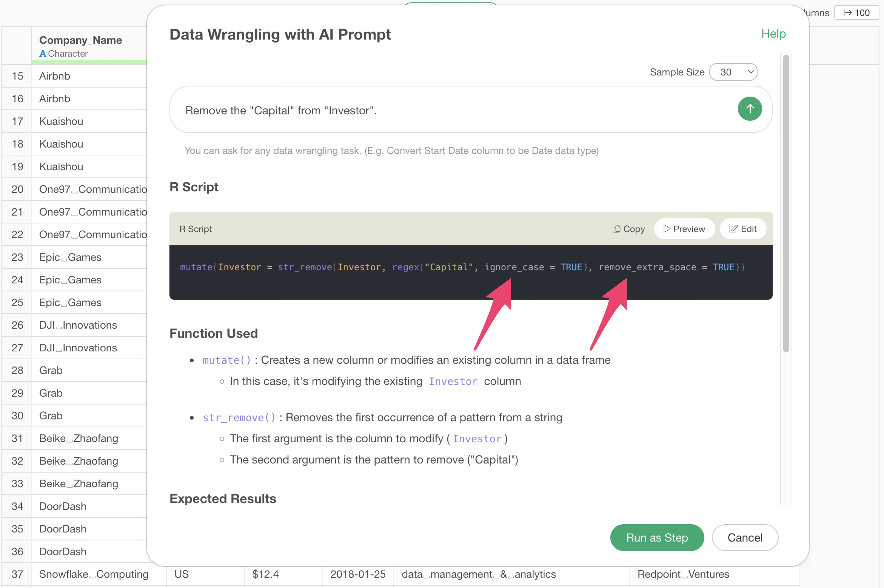
Task: Click the Character type icon under Company_Name
Action: [43, 54]
